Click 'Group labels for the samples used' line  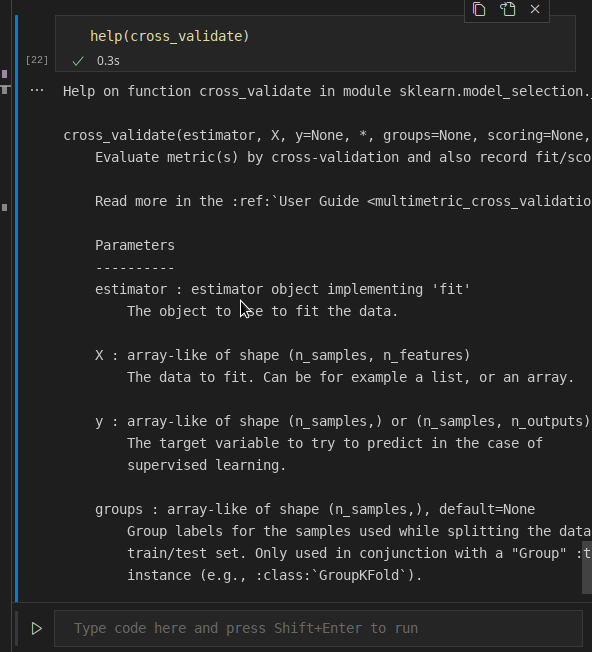[x=359, y=531]
